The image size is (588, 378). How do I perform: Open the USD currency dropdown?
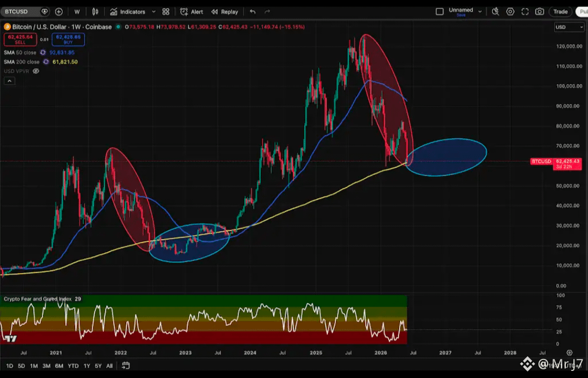point(569,27)
